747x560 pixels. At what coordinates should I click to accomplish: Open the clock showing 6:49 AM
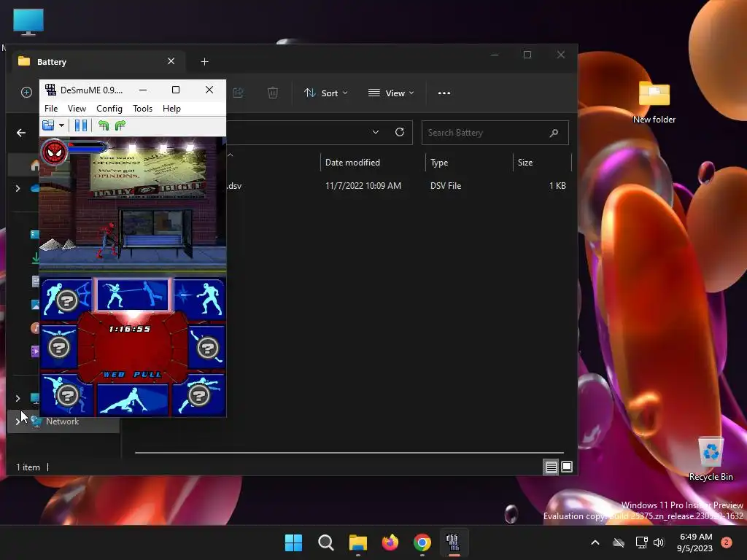coord(695,542)
